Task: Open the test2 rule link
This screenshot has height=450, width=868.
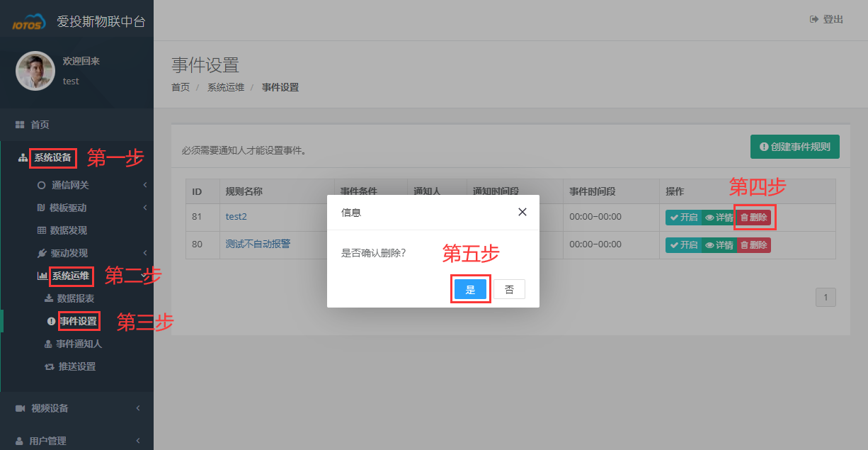Action: click(235, 217)
